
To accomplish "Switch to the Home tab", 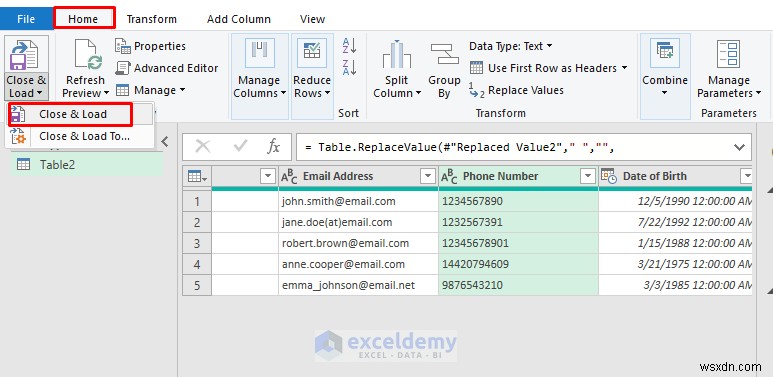I will click(83, 19).
